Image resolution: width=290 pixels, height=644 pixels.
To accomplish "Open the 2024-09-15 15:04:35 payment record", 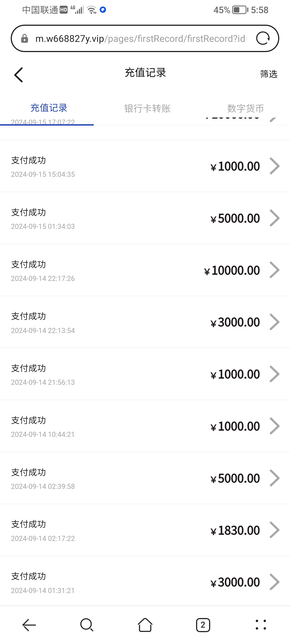I will click(145, 166).
